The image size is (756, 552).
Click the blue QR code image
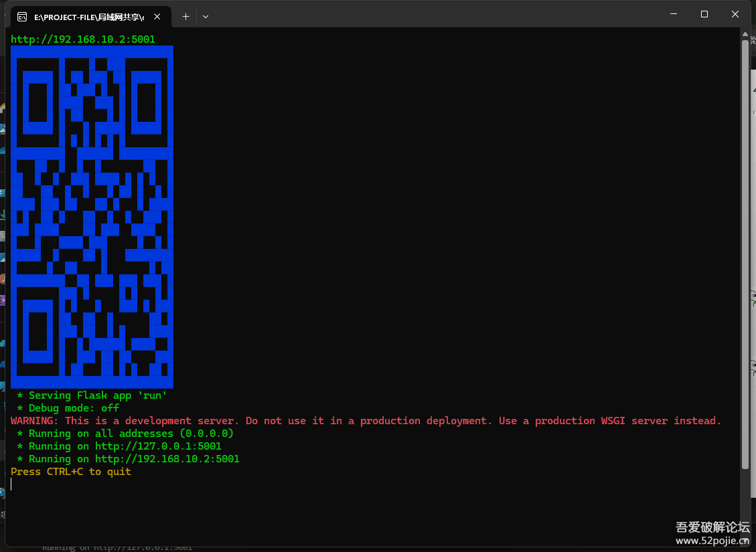click(92, 217)
